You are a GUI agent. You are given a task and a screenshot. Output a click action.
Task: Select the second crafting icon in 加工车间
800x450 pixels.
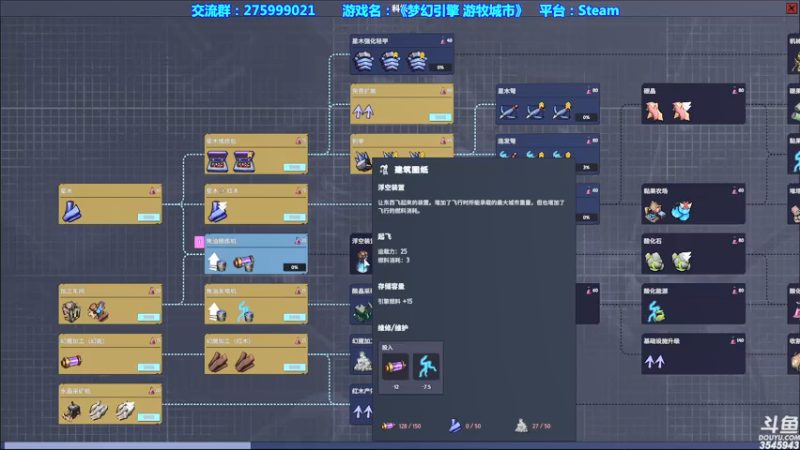pyautogui.click(x=98, y=311)
